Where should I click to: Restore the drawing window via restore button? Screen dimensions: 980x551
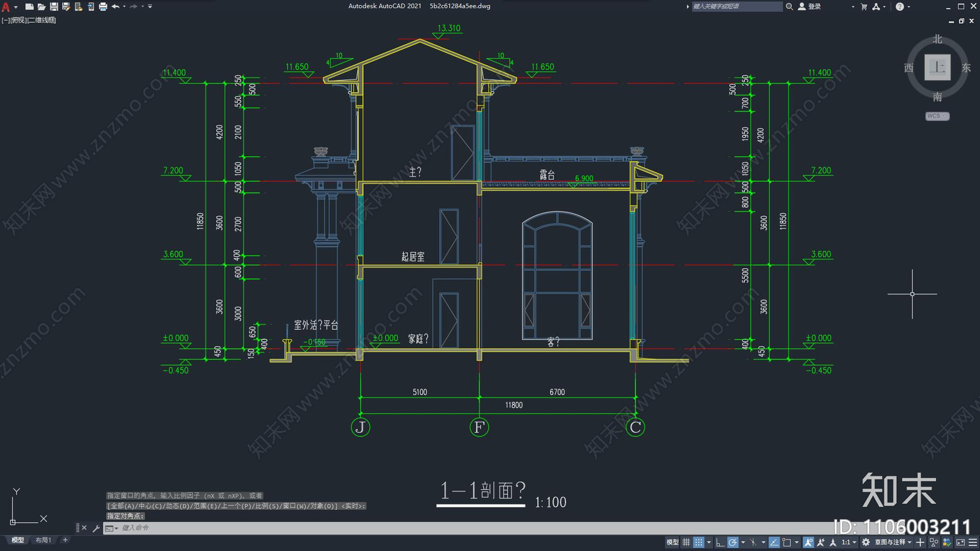click(962, 21)
